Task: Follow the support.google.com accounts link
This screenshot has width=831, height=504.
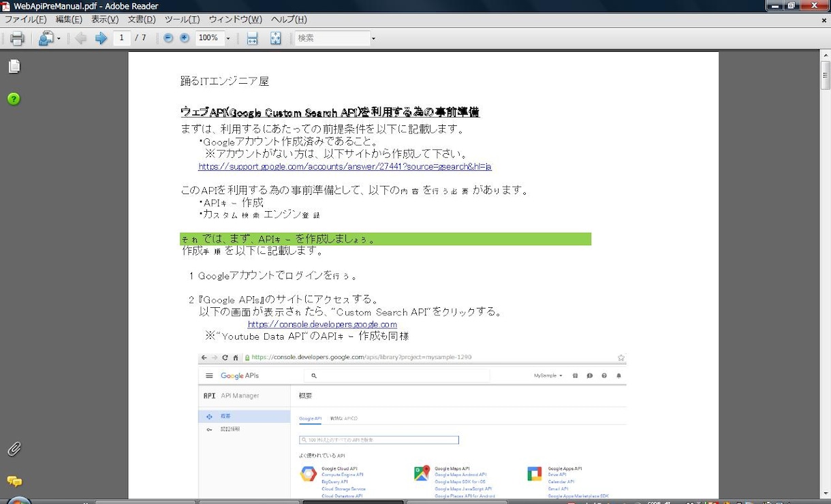Action: 345,166
